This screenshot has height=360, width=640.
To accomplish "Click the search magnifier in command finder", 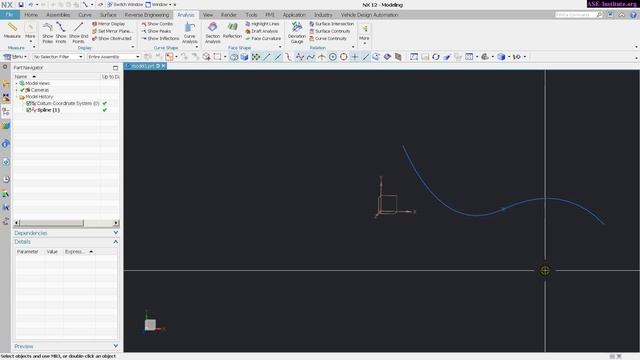I will coord(599,15).
